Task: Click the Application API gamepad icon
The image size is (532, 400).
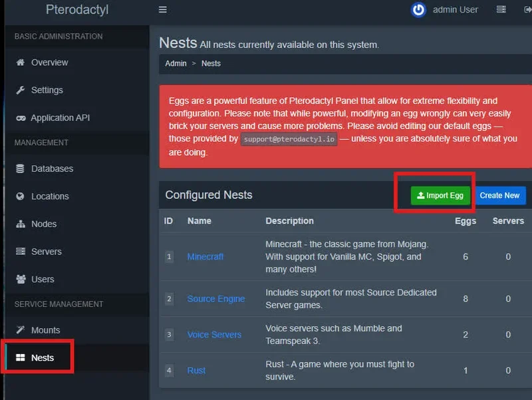Action: pos(21,118)
